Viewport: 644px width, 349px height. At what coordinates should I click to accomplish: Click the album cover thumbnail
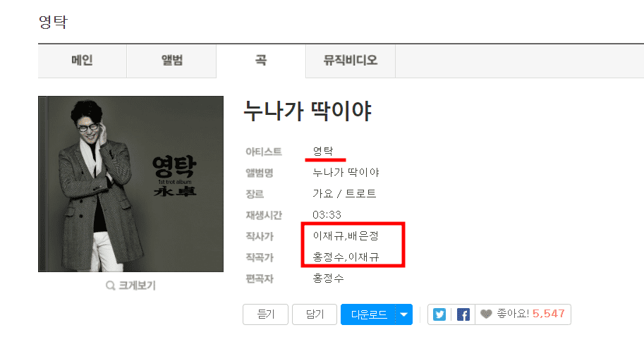point(130,184)
